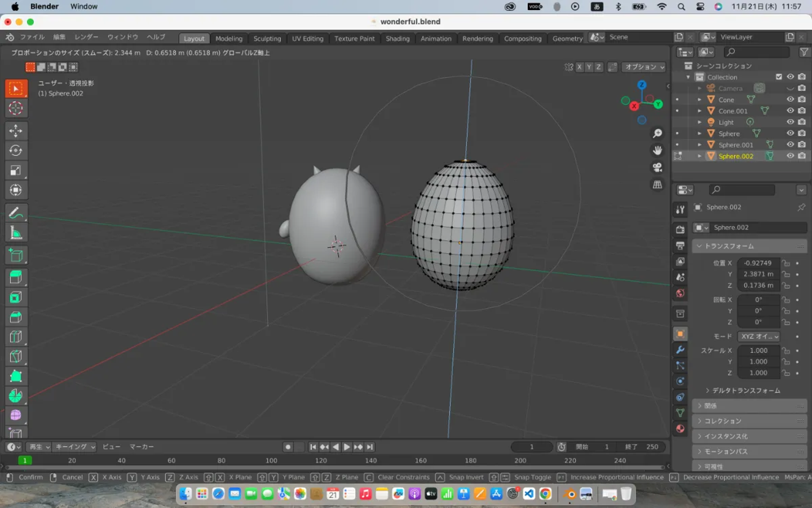Image resolution: width=812 pixels, height=508 pixels.
Task: Uncheck the Collection exclude checkbox
Action: (x=779, y=77)
